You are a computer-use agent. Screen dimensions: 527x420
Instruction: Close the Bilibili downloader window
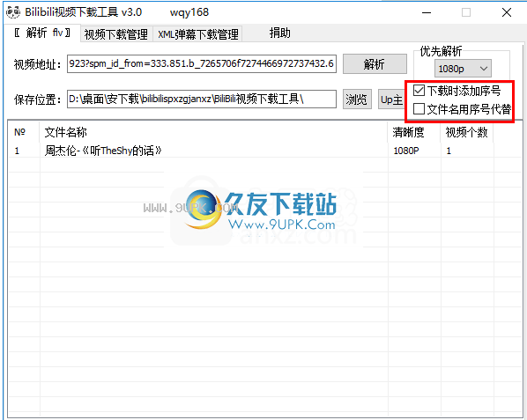507,12
